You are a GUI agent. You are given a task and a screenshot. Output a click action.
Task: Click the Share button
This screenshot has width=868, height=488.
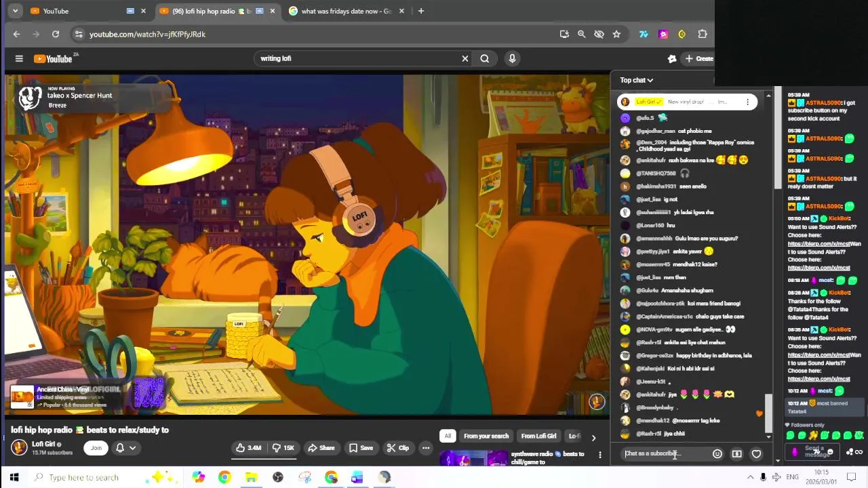(x=321, y=448)
